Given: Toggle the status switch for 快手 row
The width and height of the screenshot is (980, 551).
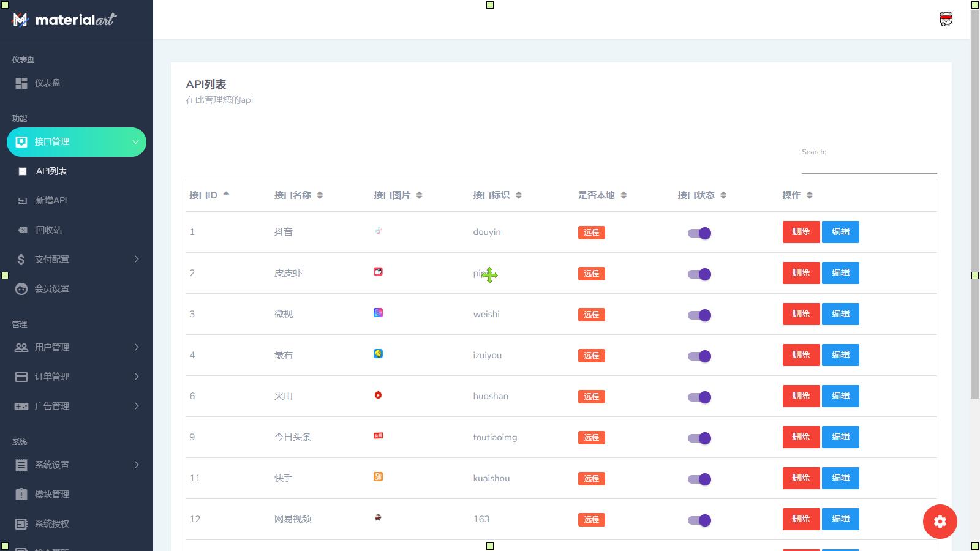Looking at the screenshot, I should tap(699, 479).
